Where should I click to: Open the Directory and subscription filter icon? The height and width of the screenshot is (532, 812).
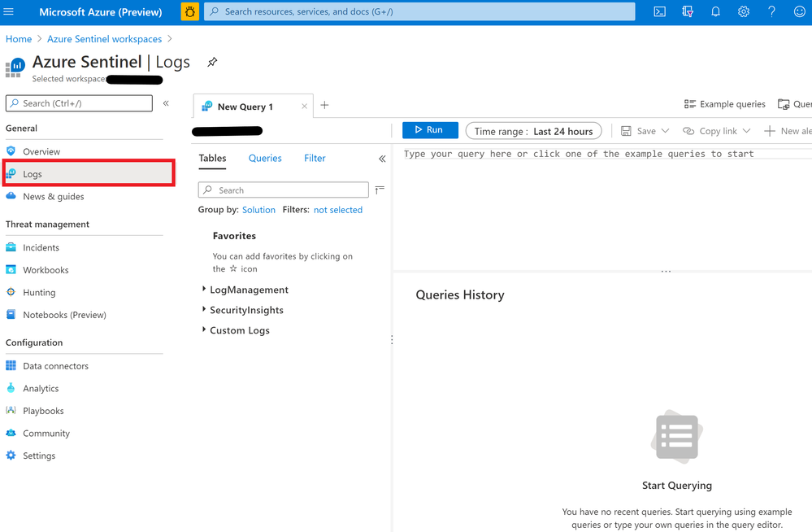pyautogui.click(x=688, y=11)
